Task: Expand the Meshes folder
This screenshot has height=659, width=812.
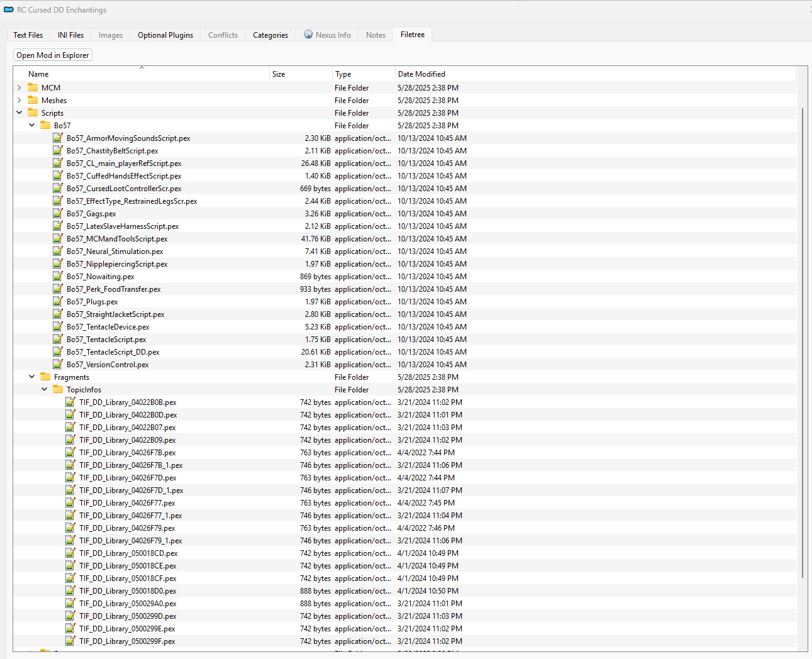Action: coord(19,101)
